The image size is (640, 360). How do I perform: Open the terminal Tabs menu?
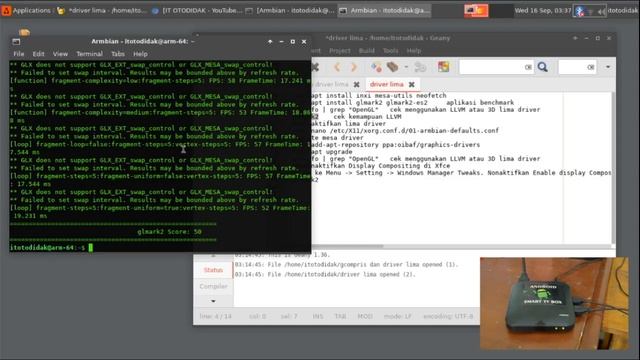pyautogui.click(x=118, y=54)
